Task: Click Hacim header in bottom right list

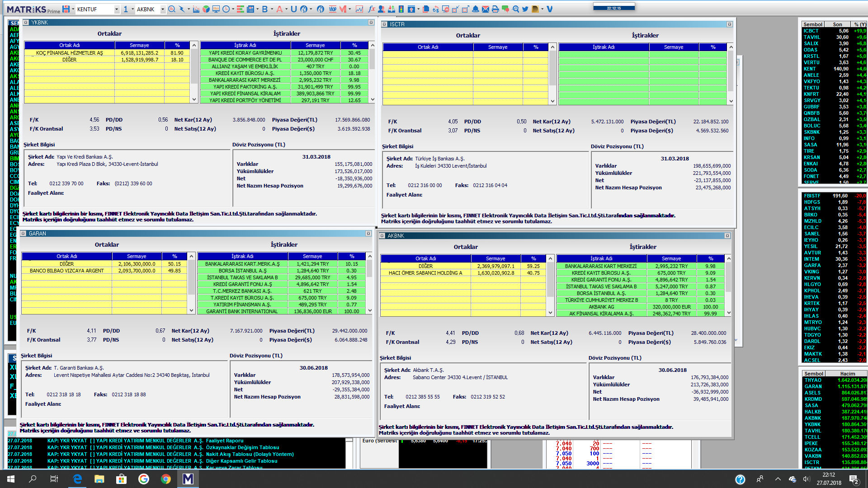Action: 847,374
